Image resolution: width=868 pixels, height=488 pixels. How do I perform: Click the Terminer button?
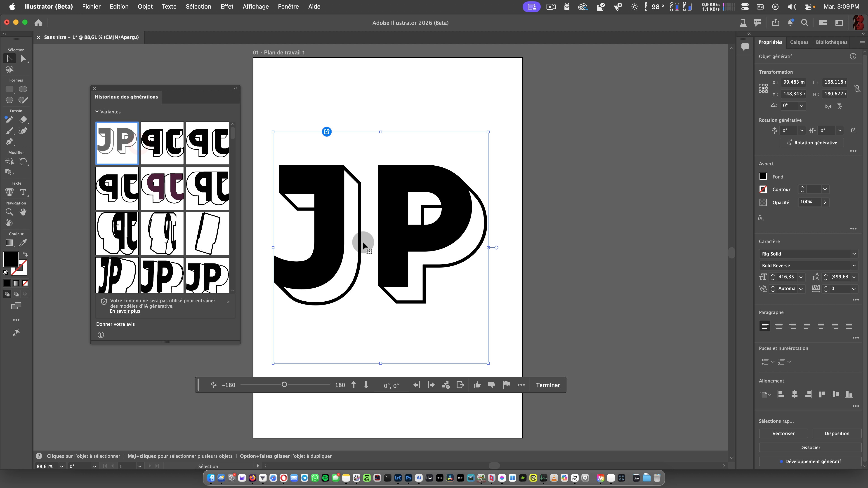[x=547, y=385]
